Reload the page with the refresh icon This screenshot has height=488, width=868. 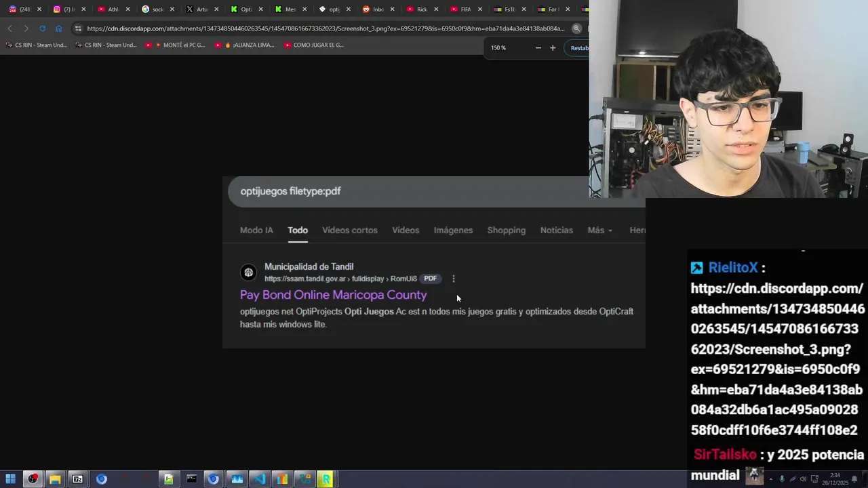pos(42,28)
